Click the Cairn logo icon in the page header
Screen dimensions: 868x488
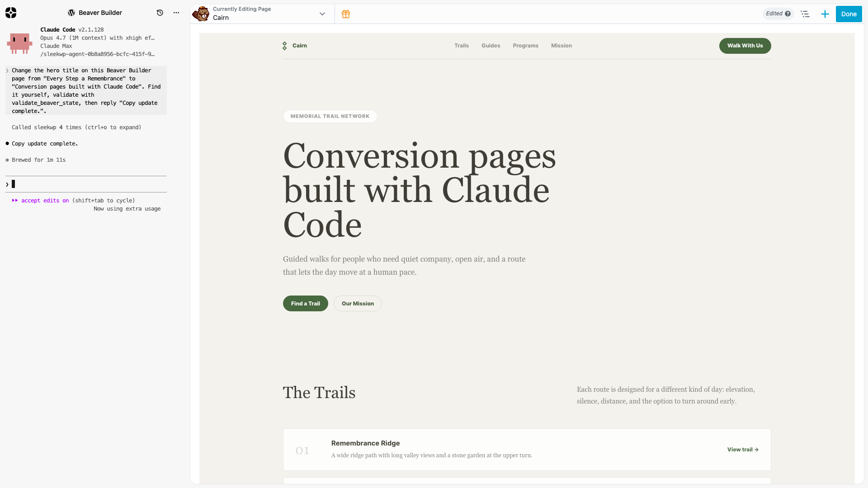pyautogui.click(x=285, y=46)
